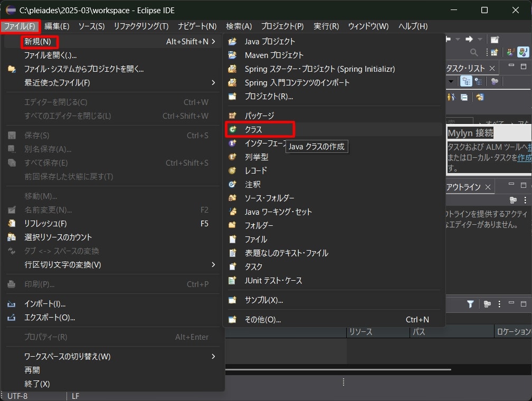Click the ファイル・システムからプロジェクトを開く folder icon

coord(12,69)
